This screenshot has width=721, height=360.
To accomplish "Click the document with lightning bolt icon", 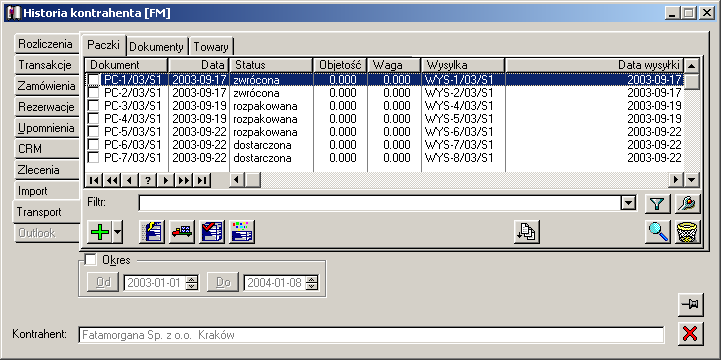I will [x=152, y=232].
